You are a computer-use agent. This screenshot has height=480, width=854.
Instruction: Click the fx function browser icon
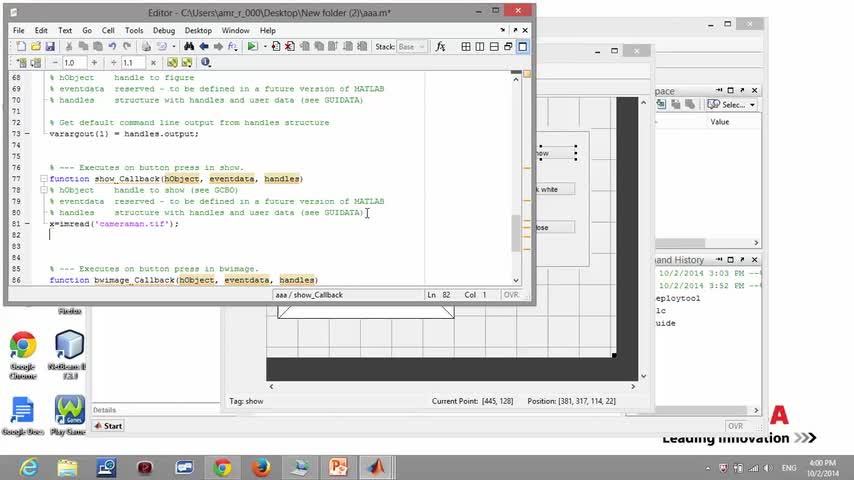441,47
